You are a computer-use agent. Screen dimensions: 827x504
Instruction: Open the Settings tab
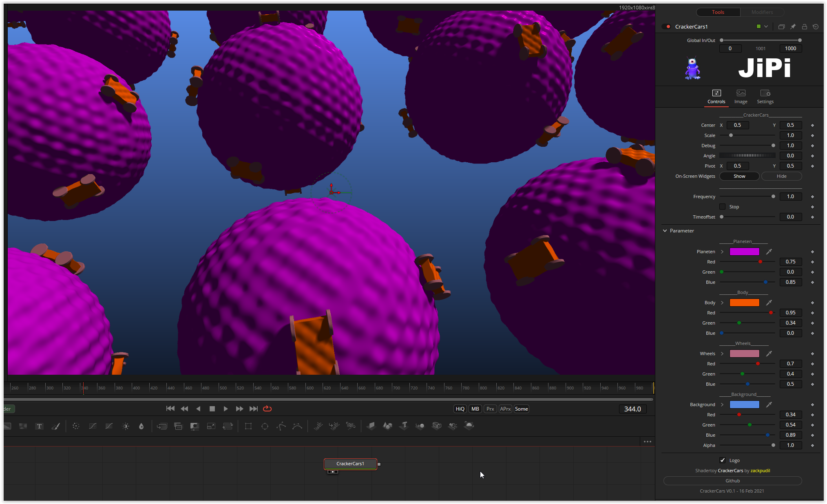coord(765,97)
